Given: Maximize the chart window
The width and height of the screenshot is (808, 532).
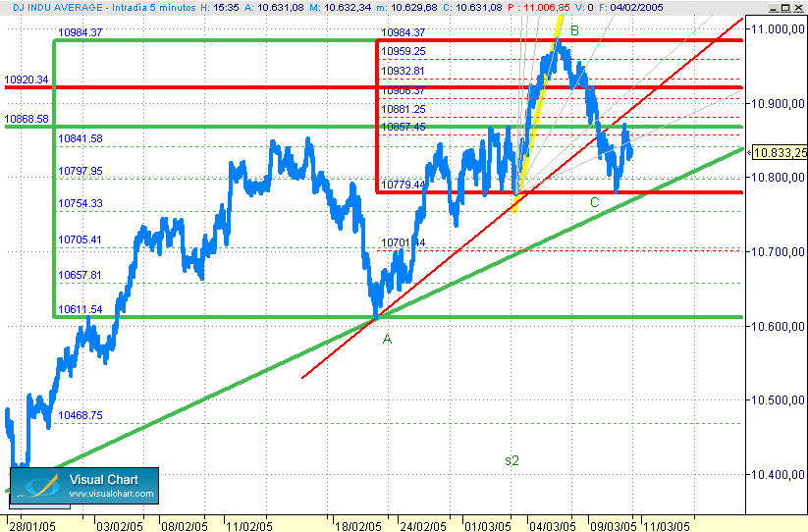Looking at the screenshot, I should click(785, 8).
